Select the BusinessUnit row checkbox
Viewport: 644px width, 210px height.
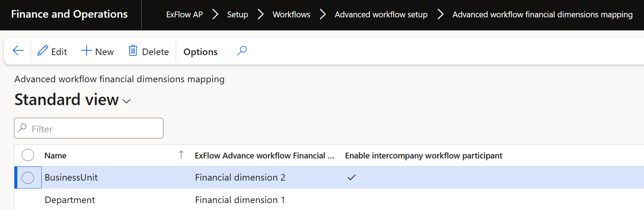coord(28,177)
